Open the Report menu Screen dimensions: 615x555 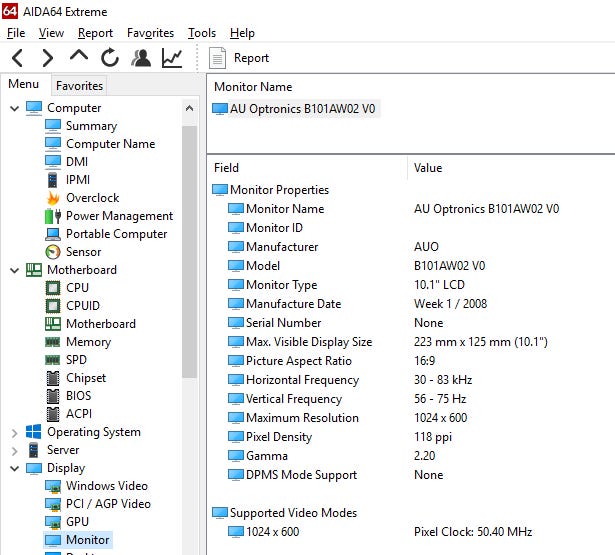[x=95, y=33]
